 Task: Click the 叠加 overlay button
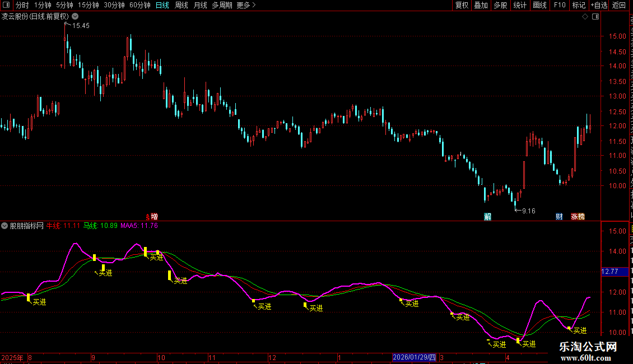pyautogui.click(x=481, y=5)
